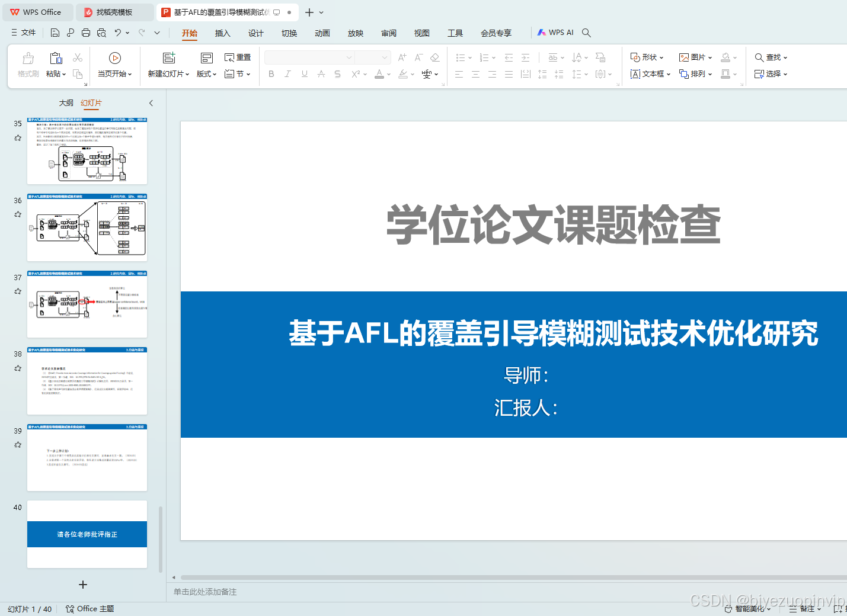Image resolution: width=847 pixels, height=616 pixels.
Task: Toggle bold formatting on
Action: 271,73
